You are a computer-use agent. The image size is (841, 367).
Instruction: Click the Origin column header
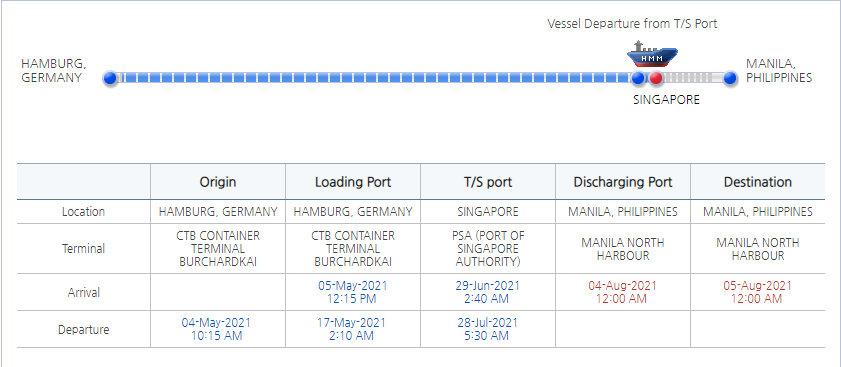click(x=218, y=182)
